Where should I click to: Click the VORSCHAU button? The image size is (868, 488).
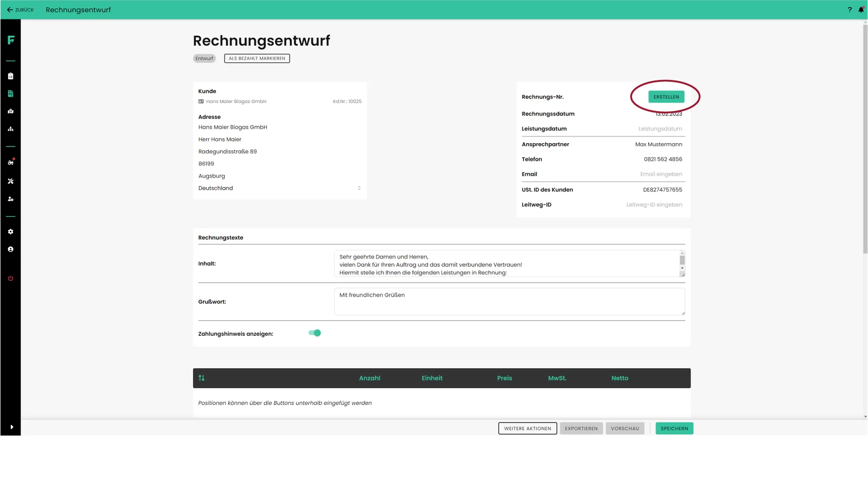(x=625, y=428)
